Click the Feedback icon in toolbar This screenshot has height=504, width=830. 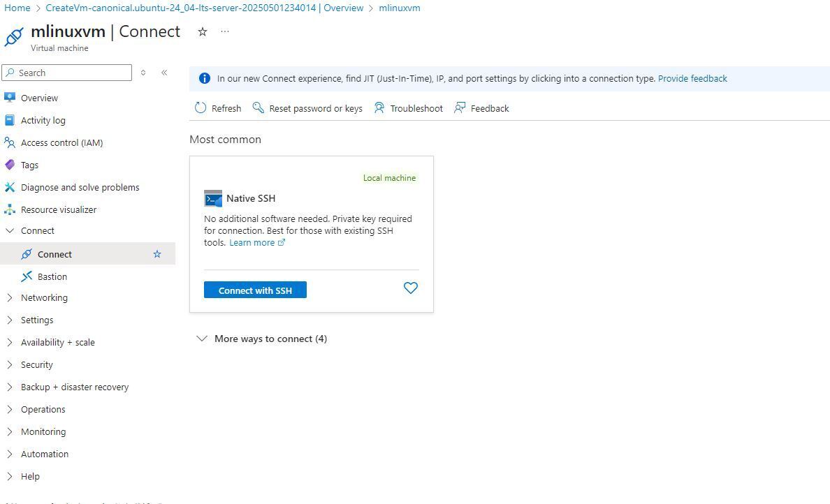pyautogui.click(x=460, y=108)
